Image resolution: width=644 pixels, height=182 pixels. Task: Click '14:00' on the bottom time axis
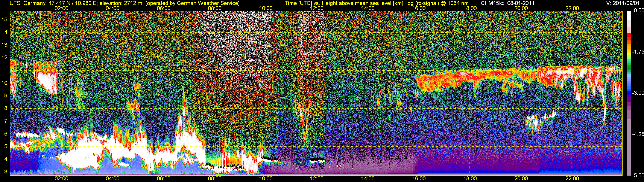[x=368, y=179]
